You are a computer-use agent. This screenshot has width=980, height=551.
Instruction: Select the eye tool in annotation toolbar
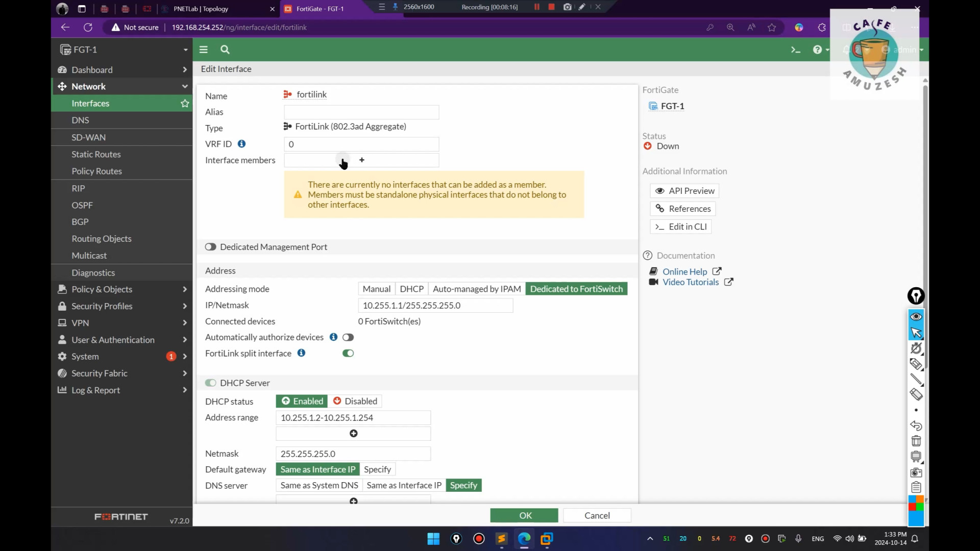coord(916,317)
